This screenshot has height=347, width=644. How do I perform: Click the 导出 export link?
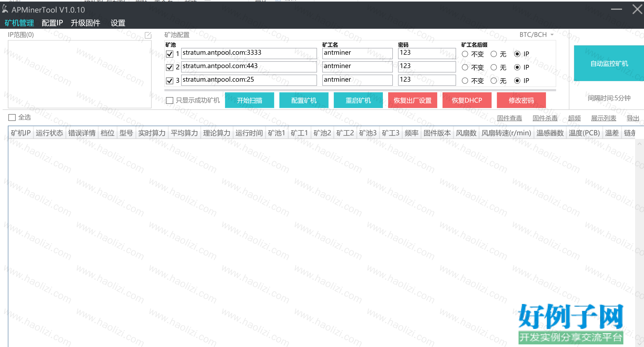coord(633,118)
